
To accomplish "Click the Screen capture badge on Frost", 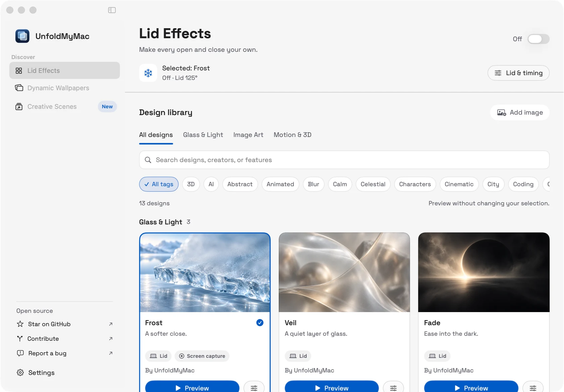I will pyautogui.click(x=202, y=356).
